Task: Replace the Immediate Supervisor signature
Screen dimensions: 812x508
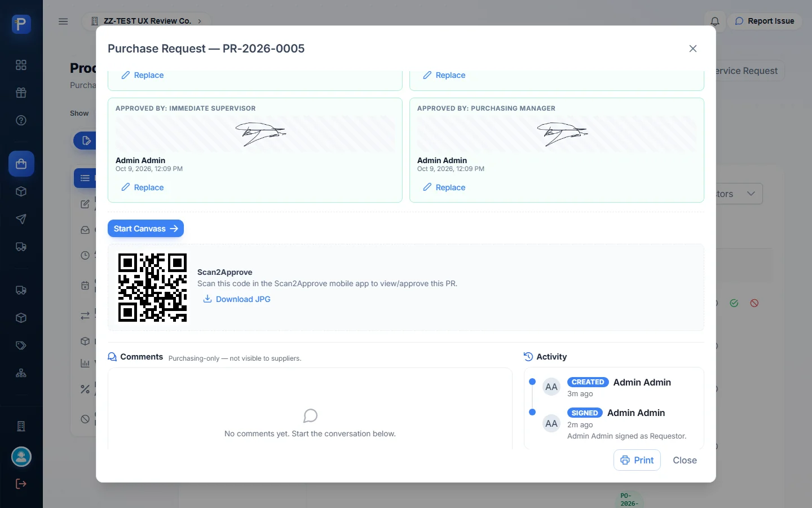Action: 143,187
